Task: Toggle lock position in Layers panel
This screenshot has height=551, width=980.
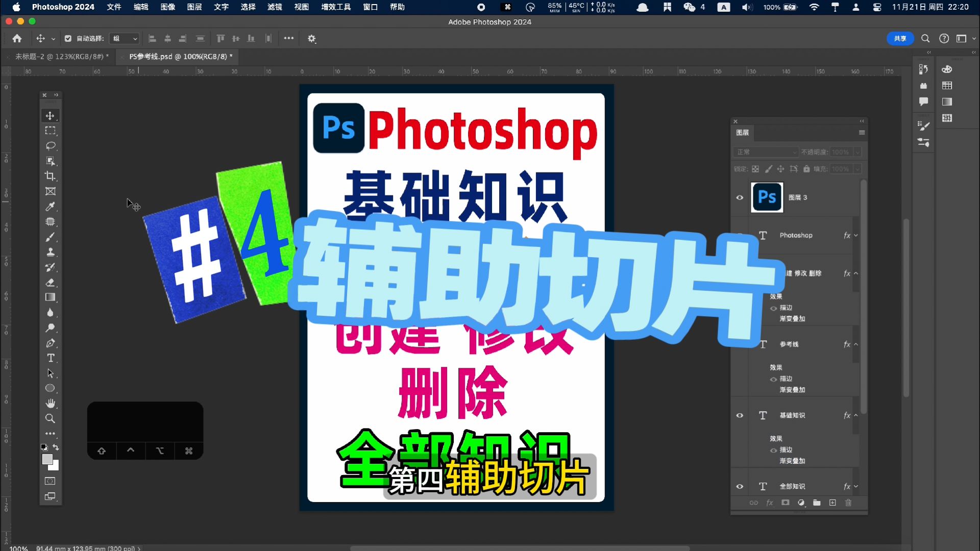Action: tap(780, 169)
